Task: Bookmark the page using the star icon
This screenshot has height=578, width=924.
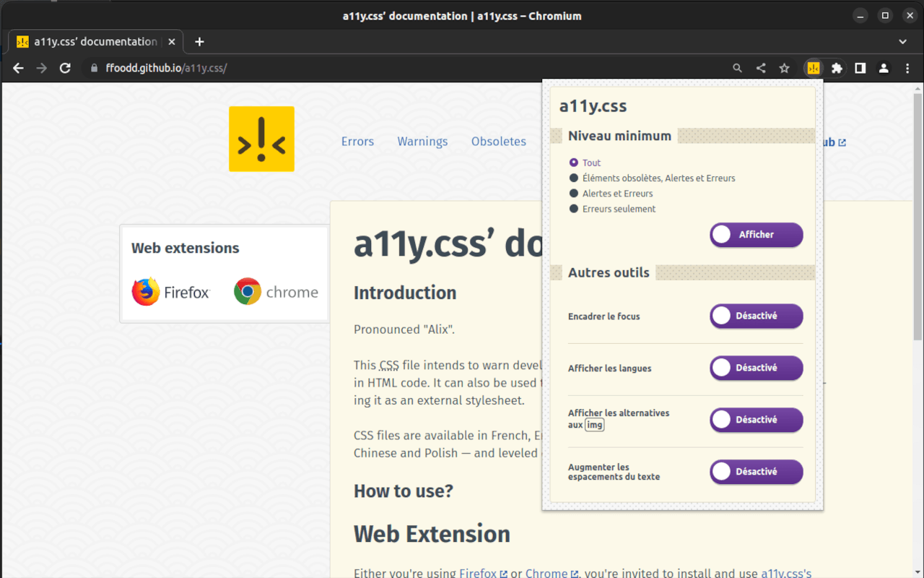Action: 785,68
